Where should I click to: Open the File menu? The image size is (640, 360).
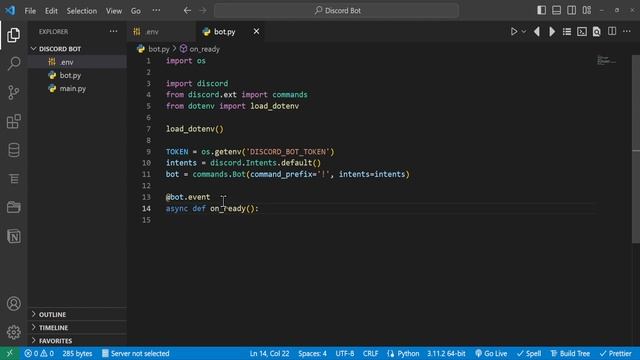pyautogui.click(x=30, y=11)
